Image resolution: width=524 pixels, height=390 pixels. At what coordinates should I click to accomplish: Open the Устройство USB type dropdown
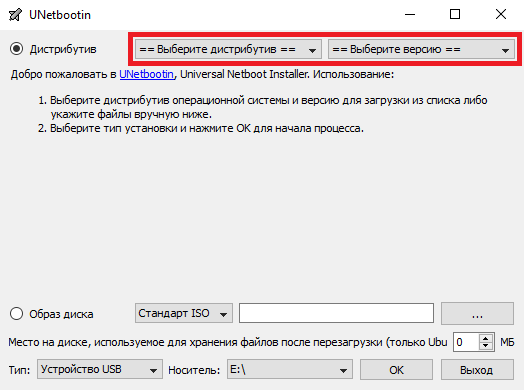[x=100, y=369]
